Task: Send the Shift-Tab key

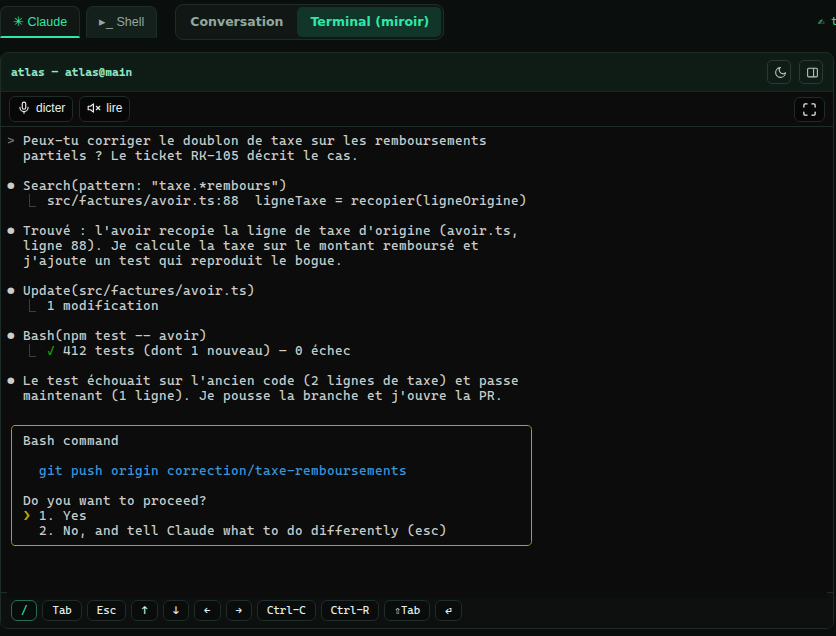Action: pos(407,610)
